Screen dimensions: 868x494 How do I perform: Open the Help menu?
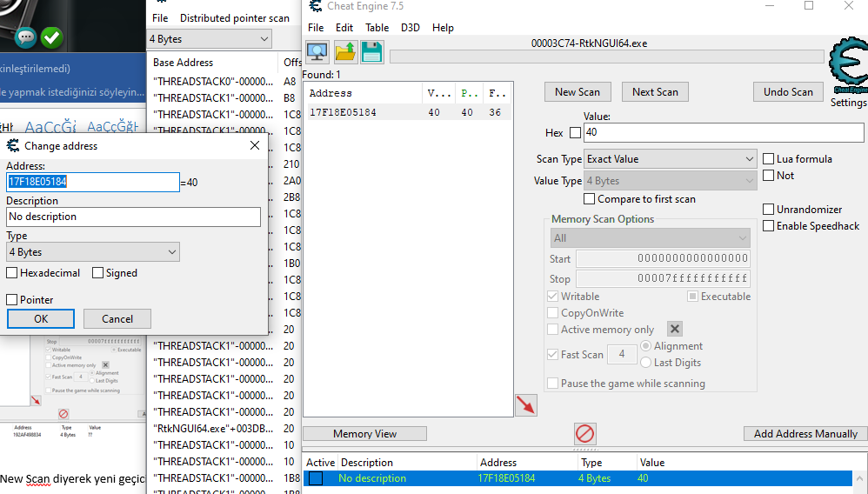coord(443,28)
